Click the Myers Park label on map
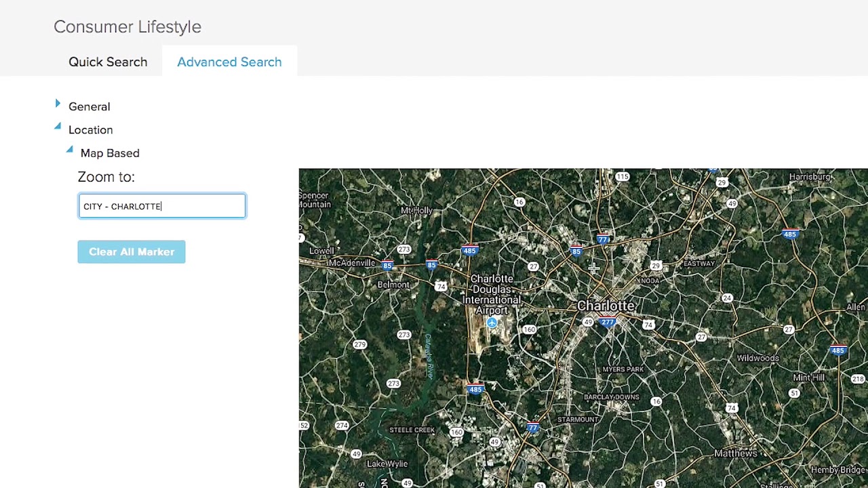The height and width of the screenshot is (488, 868). (623, 369)
